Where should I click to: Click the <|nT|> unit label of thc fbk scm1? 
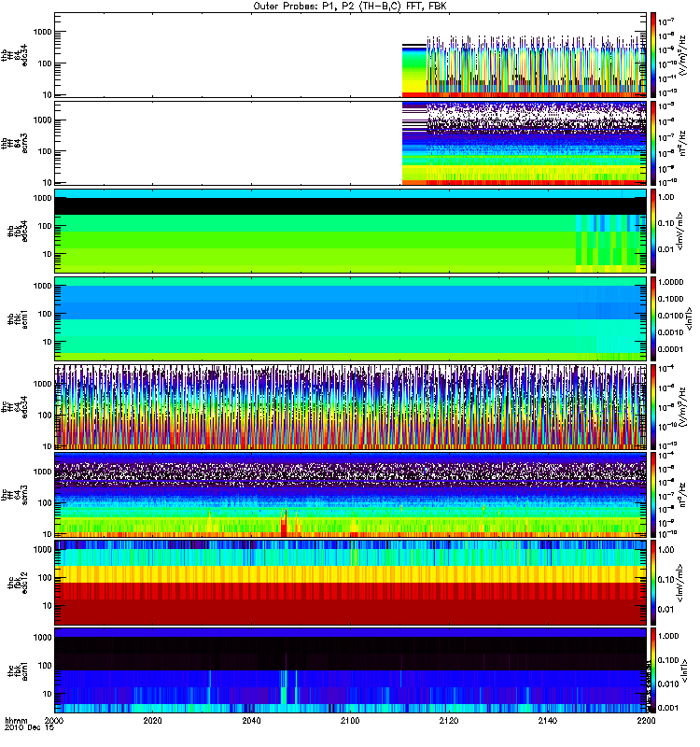tap(684, 670)
